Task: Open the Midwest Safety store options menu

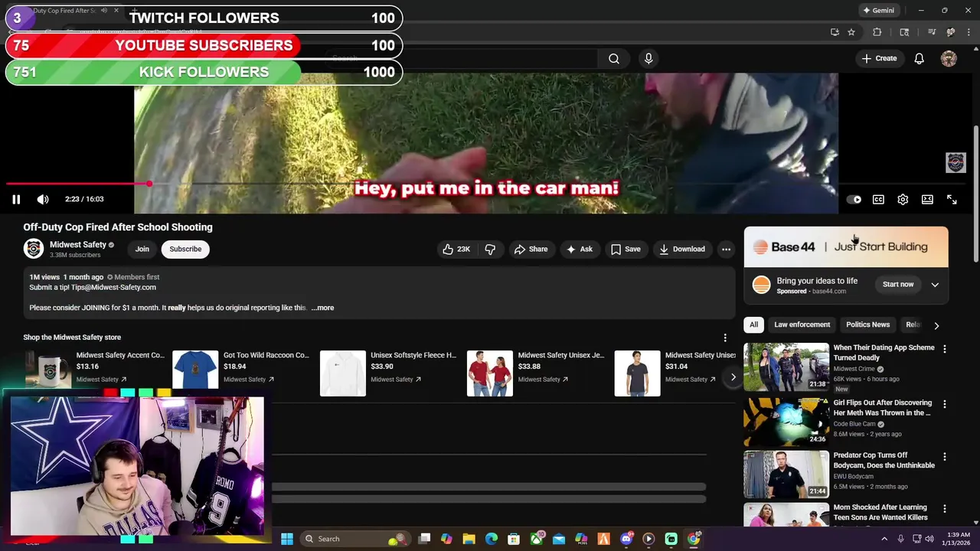Action: coord(725,337)
